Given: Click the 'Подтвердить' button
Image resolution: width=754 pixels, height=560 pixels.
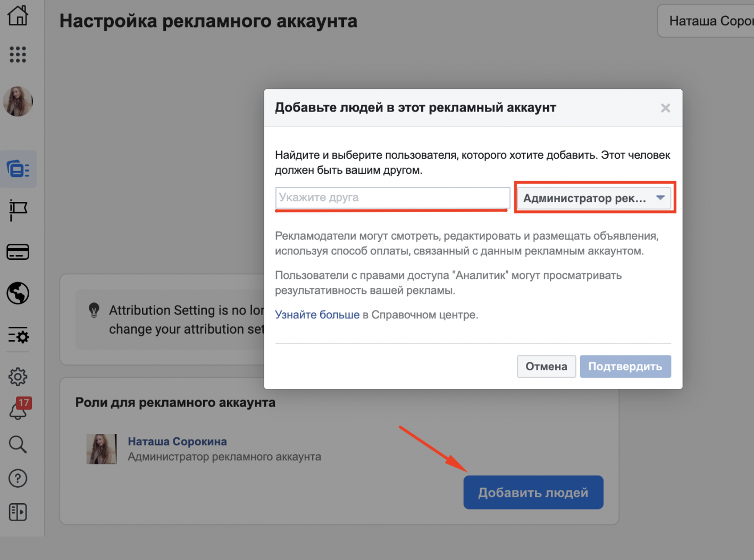Looking at the screenshot, I should click(625, 367).
